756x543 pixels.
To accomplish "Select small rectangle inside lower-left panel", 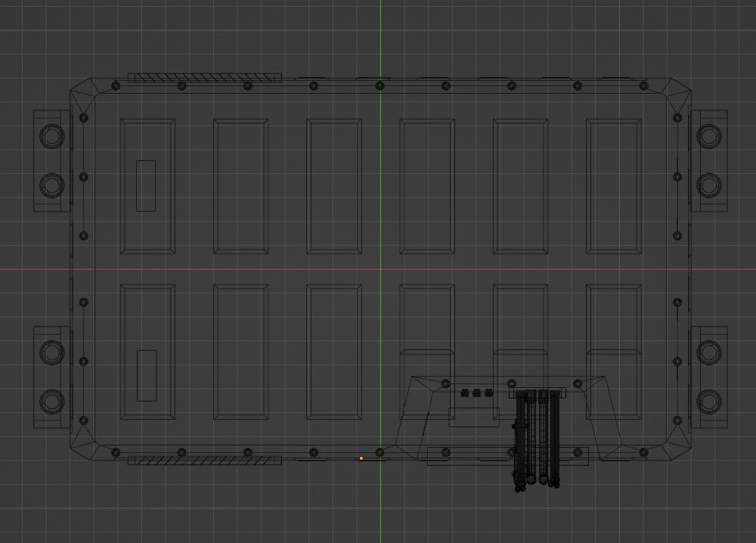I will pos(147,376).
